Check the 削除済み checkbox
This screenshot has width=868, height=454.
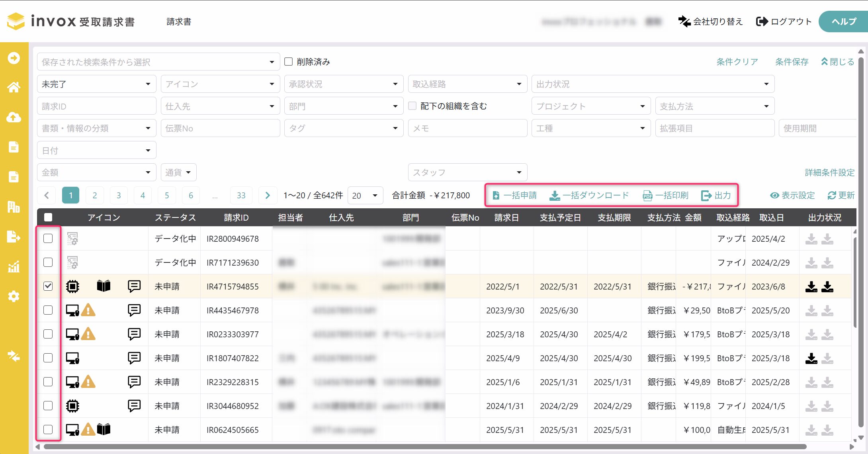(x=289, y=61)
